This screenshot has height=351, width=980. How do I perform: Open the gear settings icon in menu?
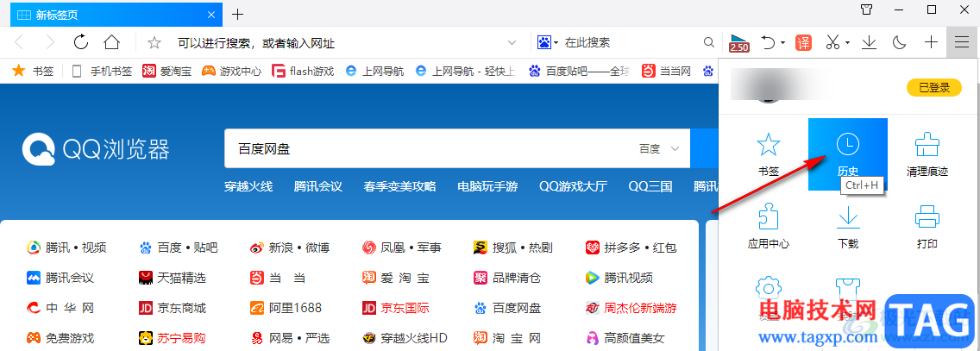tap(768, 288)
